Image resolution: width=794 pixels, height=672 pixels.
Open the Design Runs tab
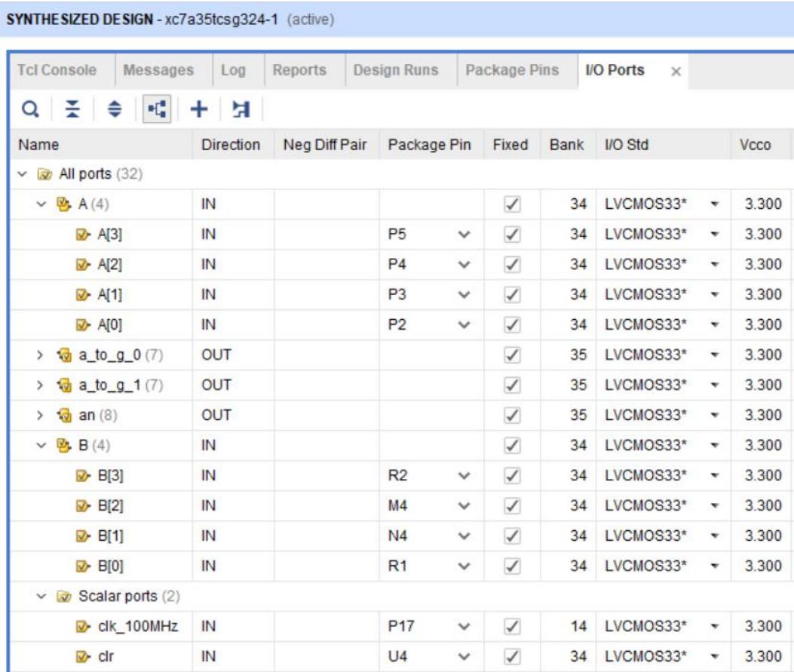pyautogui.click(x=395, y=70)
